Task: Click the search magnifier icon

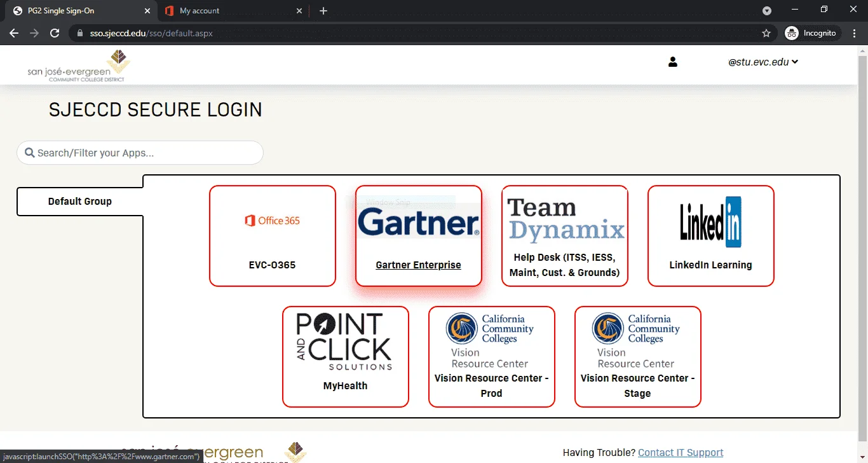Action: [x=29, y=153]
